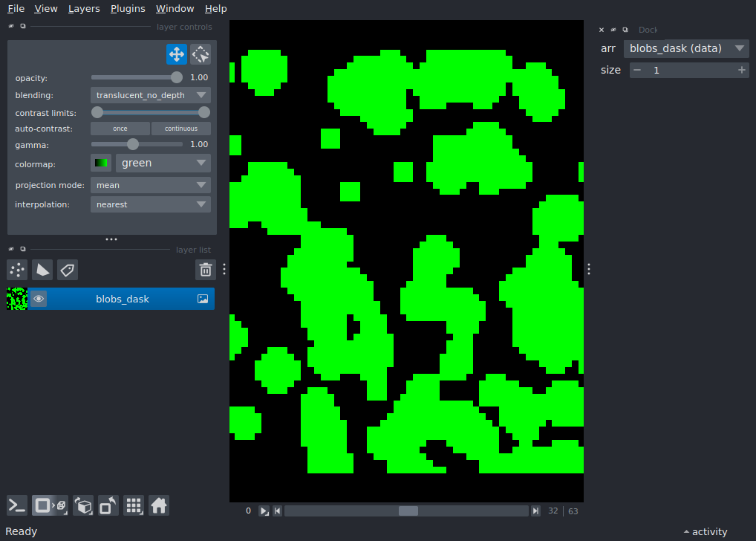Image resolution: width=756 pixels, height=541 pixels.
Task: Enable continuous auto-contrast
Action: pyautogui.click(x=181, y=128)
